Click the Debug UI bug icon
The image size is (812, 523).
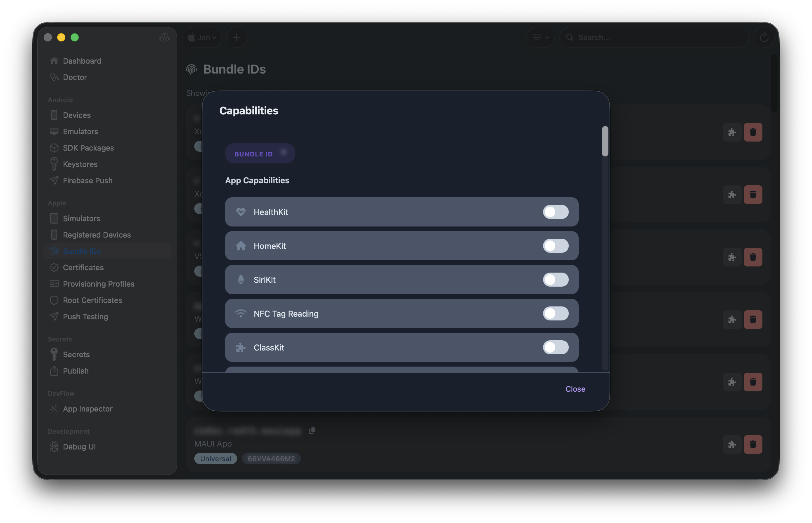pyautogui.click(x=54, y=447)
